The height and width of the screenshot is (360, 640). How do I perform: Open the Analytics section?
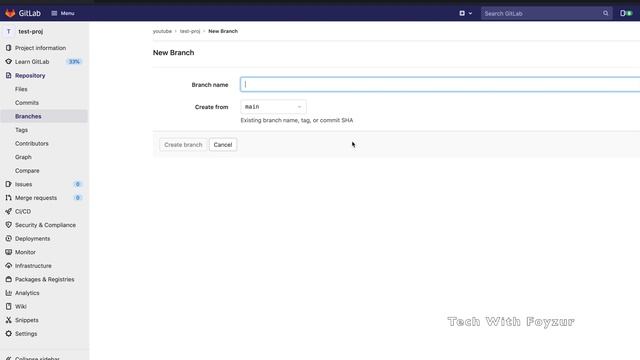pos(27,293)
